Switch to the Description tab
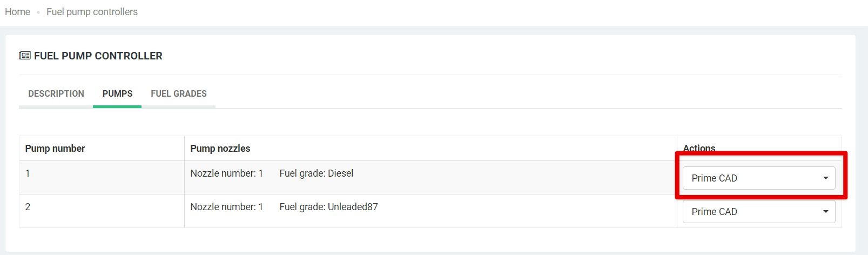Viewport: 868px width, 255px height. click(56, 93)
